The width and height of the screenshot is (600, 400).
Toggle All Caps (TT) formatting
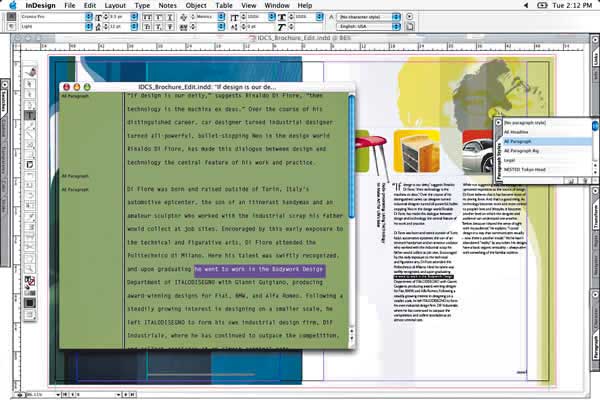click(147, 17)
